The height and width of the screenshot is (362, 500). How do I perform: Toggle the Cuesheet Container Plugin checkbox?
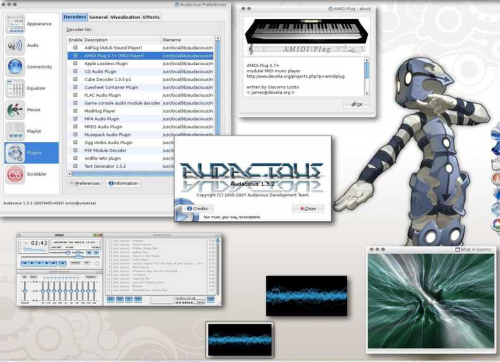point(75,87)
